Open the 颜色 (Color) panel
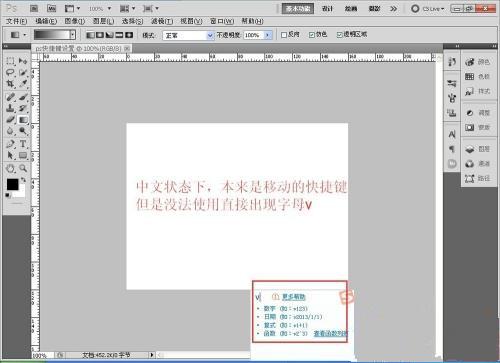Image resolution: width=500 pixels, height=363 pixels. click(x=478, y=62)
